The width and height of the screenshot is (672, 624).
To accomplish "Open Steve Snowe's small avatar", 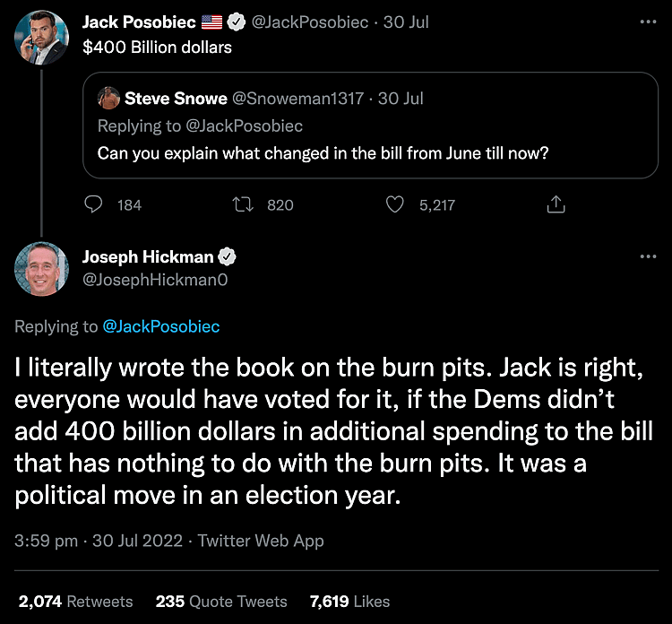I will 108,98.
